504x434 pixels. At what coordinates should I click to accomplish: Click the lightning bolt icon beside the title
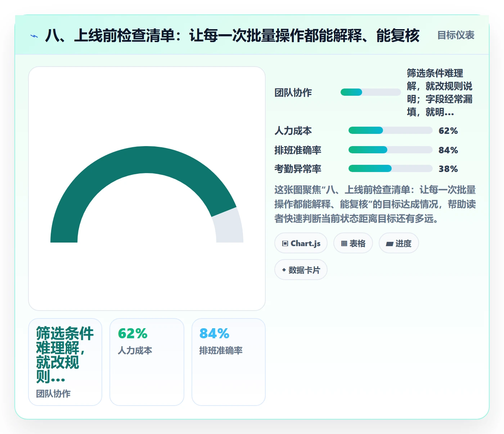pyautogui.click(x=34, y=36)
